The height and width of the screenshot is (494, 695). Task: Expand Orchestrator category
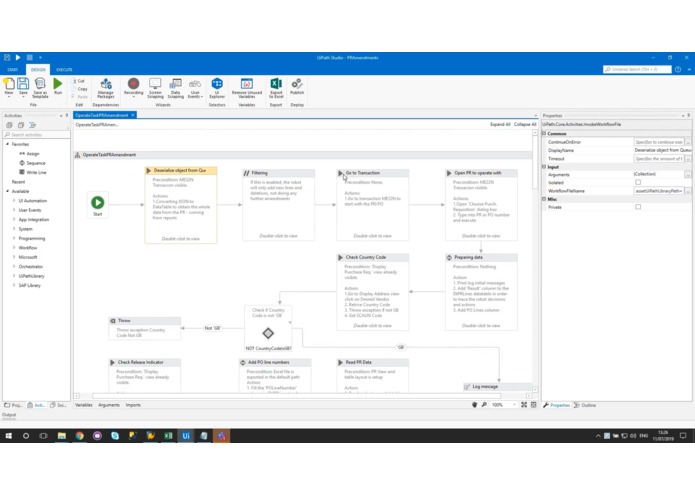[x=14, y=267]
